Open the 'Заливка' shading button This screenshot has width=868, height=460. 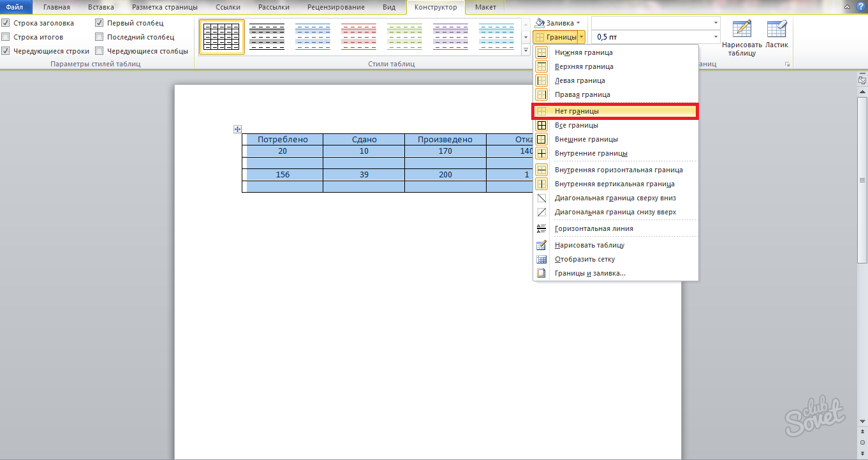[558, 22]
